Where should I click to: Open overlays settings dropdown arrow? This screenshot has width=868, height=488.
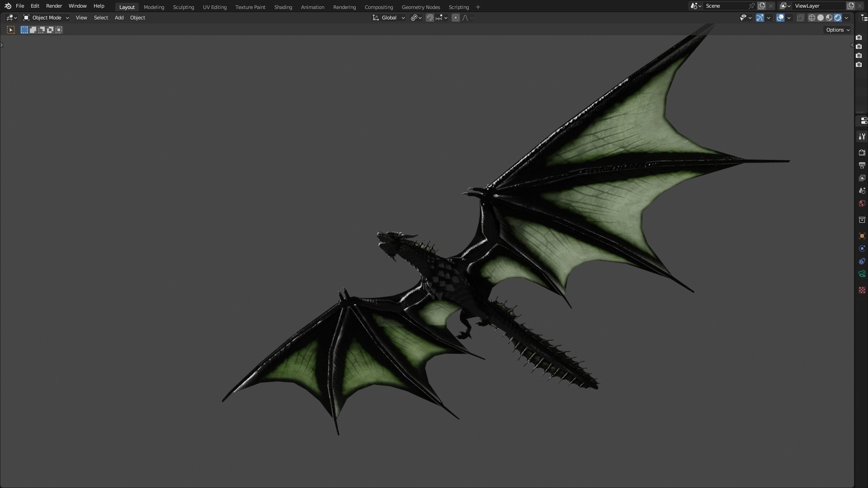coord(789,18)
